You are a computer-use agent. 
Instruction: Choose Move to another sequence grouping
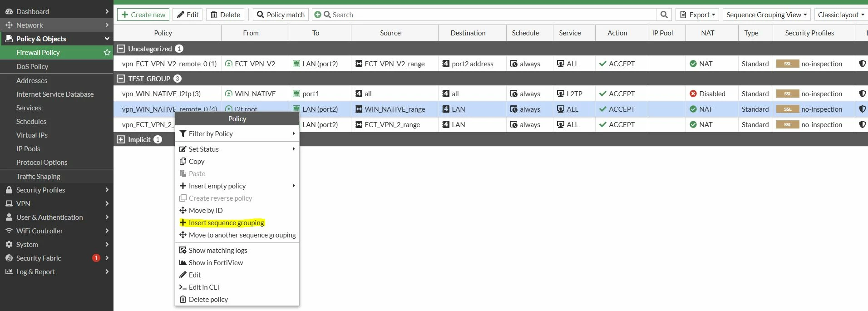pos(237,235)
